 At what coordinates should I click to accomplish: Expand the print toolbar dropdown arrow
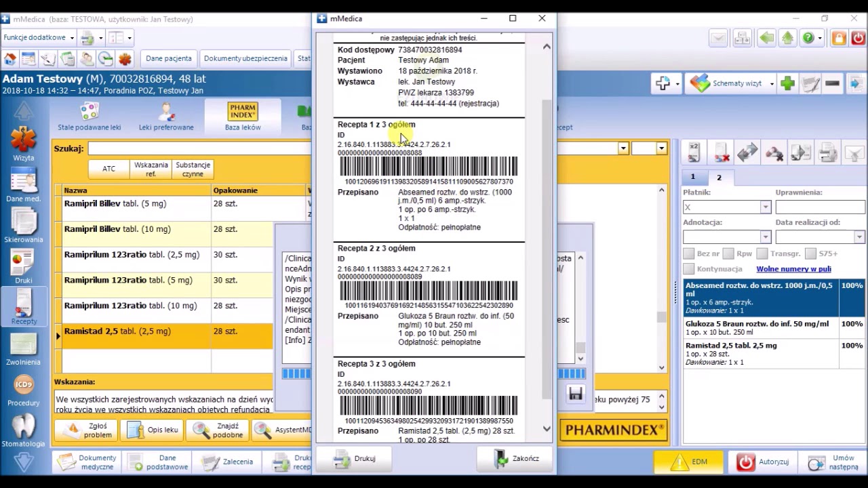point(101,38)
